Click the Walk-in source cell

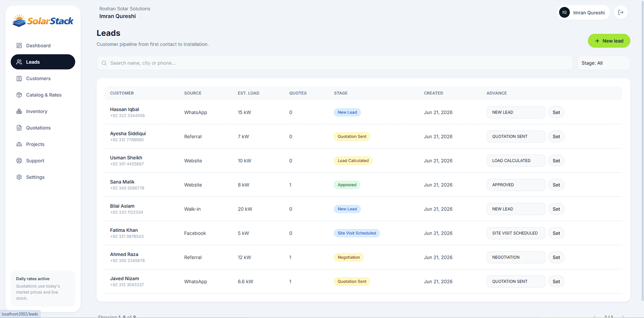192,209
